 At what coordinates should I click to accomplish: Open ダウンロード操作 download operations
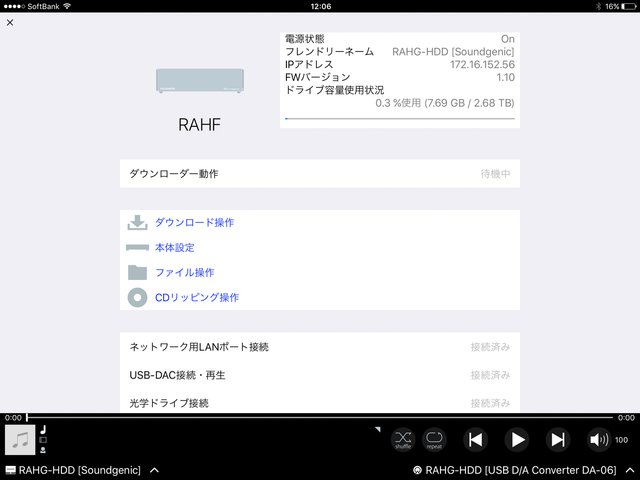(194, 222)
